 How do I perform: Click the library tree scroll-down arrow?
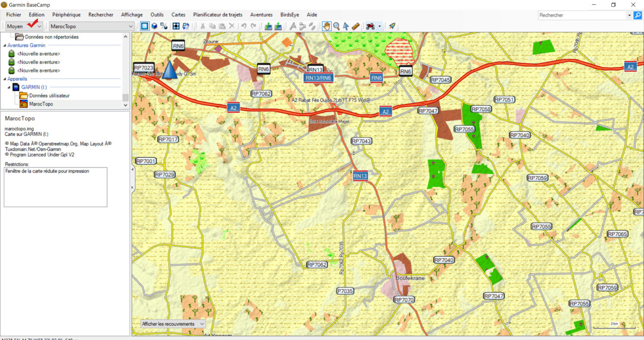click(x=126, y=104)
